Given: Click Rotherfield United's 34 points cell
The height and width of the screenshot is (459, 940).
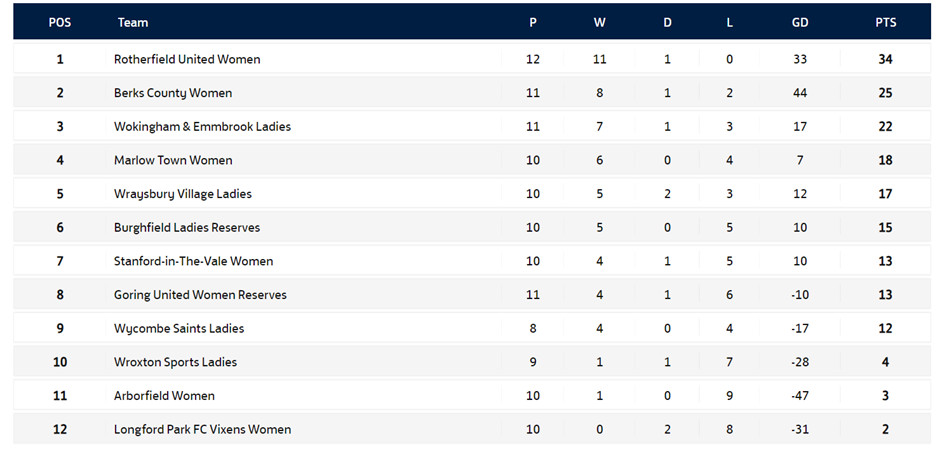Looking at the screenshot, I should point(885,59).
